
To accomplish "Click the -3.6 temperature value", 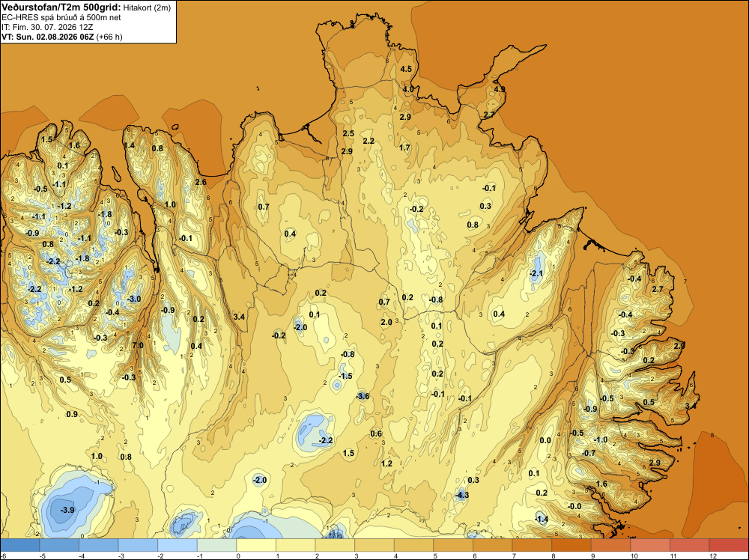I will pyautogui.click(x=363, y=396).
